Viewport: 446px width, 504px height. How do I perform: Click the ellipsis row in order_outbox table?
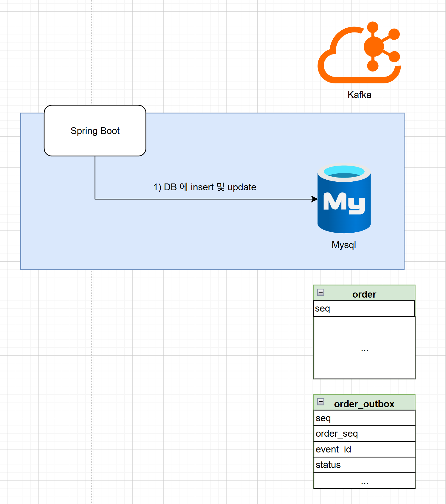pos(364,480)
